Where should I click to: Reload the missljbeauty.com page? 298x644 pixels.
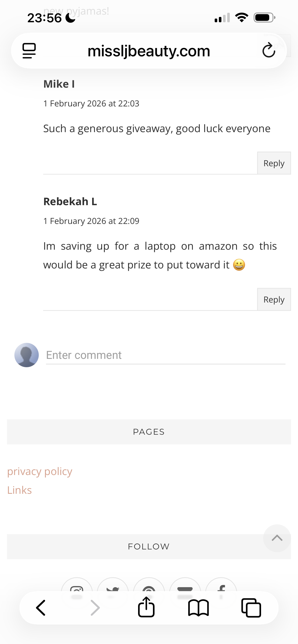pyautogui.click(x=269, y=50)
